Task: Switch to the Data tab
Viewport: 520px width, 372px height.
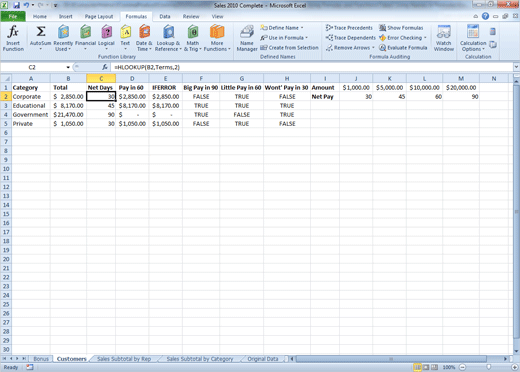Action: 165,16
